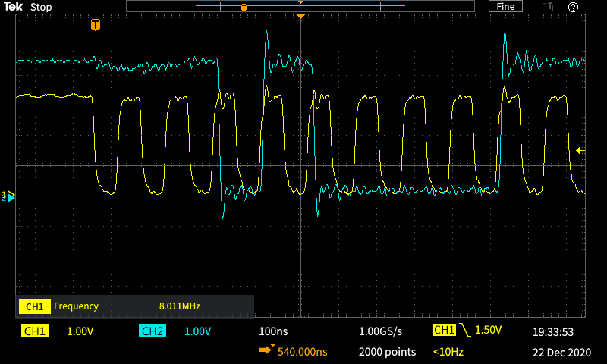Click the waveform record overview bar at top
This screenshot has height=364, width=607.
coord(300,6)
